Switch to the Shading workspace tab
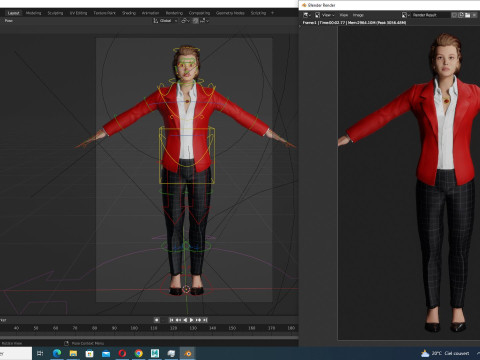Screen dimensions: 480x360 coord(129,13)
